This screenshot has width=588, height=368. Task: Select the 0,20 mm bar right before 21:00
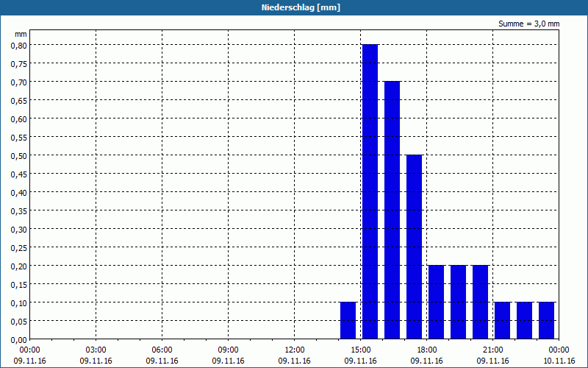click(481, 302)
